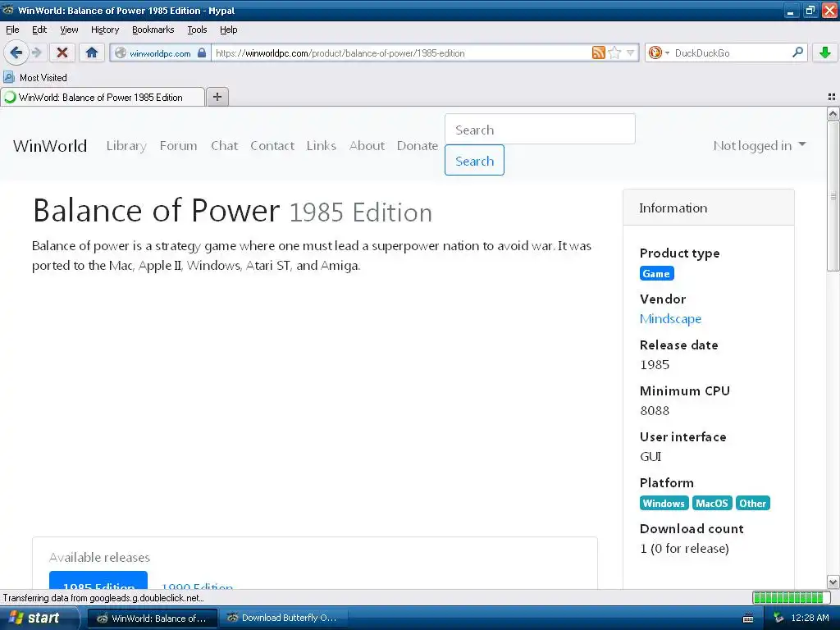Open a new tab with the plus button

pos(217,97)
